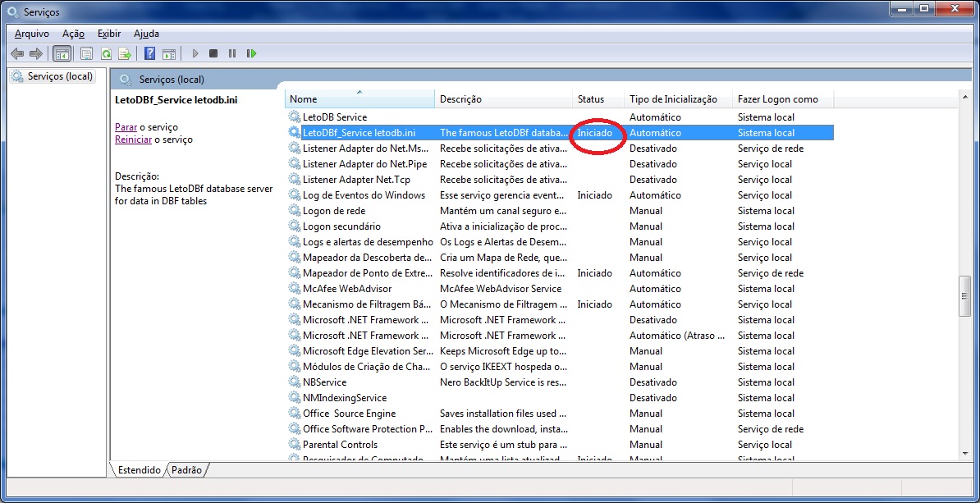Sort by Tipo de Inicialização column
The image size is (980, 503).
pyautogui.click(x=677, y=99)
